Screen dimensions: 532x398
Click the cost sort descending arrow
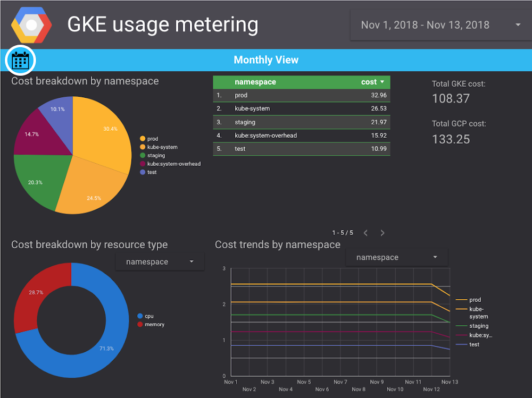click(x=383, y=82)
